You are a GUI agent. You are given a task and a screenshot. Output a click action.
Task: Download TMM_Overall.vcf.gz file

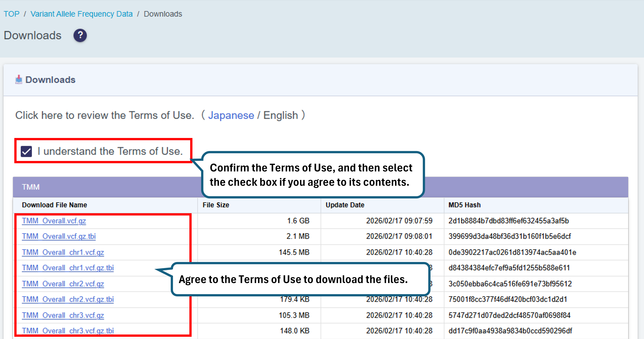click(x=54, y=221)
